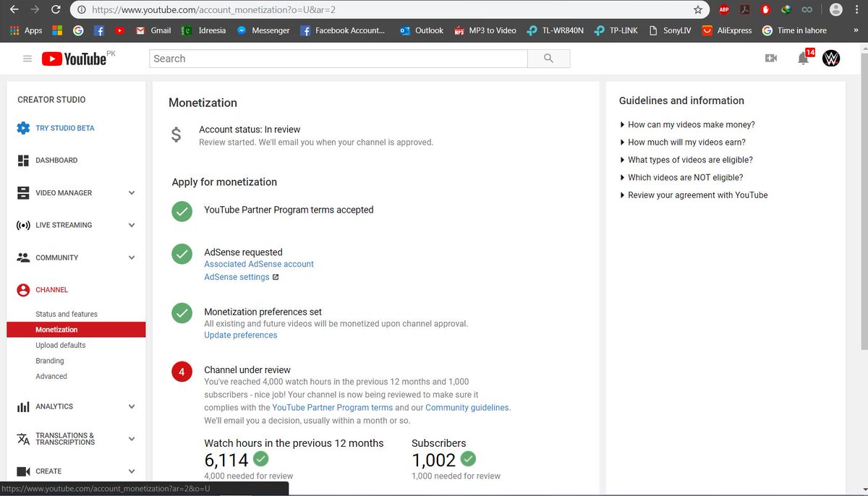
Task: Click the Video Manager icon
Action: (23, 193)
